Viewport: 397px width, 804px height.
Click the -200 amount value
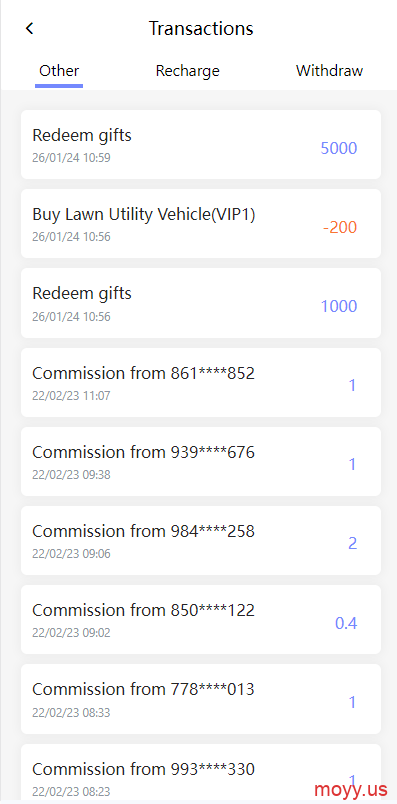point(340,227)
